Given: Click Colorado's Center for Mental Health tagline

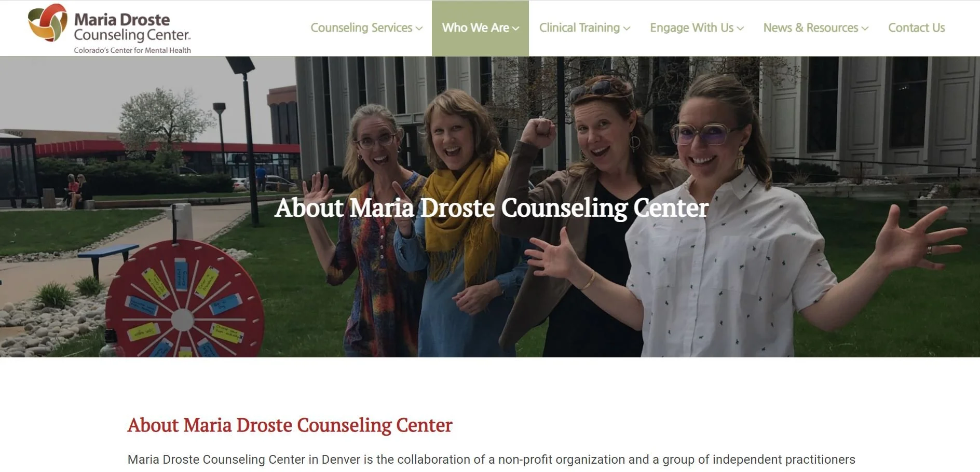Looking at the screenshot, I should (132, 50).
